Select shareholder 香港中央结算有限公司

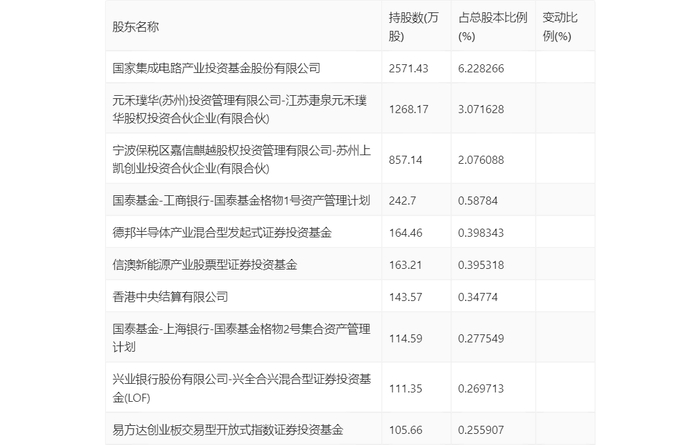(x=170, y=297)
